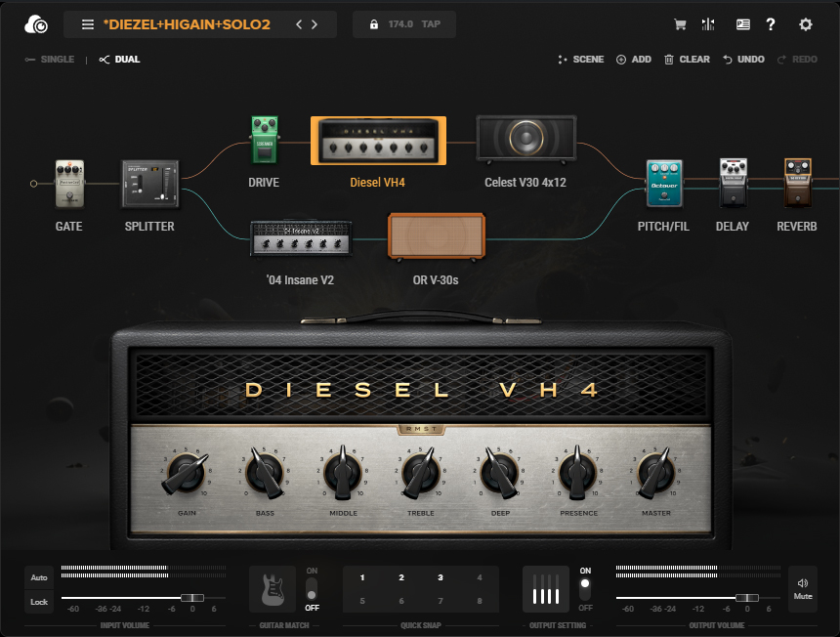Open the settings gear icon

806,24
